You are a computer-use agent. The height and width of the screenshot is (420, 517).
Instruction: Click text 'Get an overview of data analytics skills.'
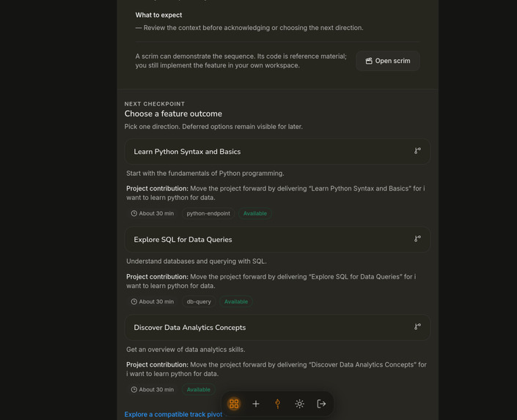pyautogui.click(x=186, y=350)
